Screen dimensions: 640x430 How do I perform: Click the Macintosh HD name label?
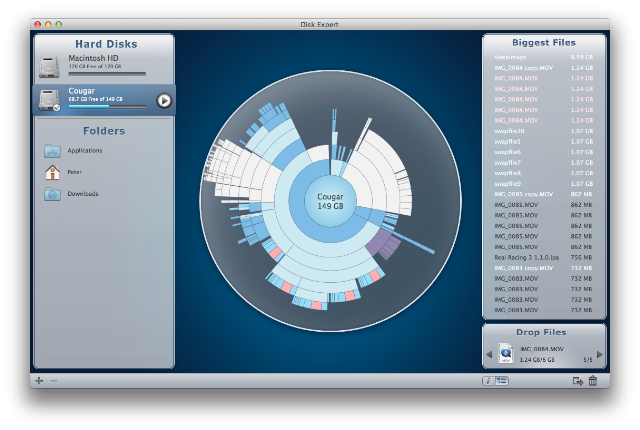click(x=93, y=58)
